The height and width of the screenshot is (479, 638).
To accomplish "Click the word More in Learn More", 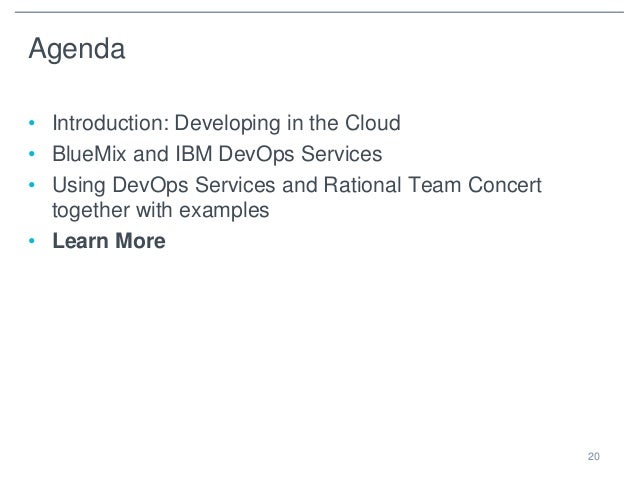I will click(141, 241).
